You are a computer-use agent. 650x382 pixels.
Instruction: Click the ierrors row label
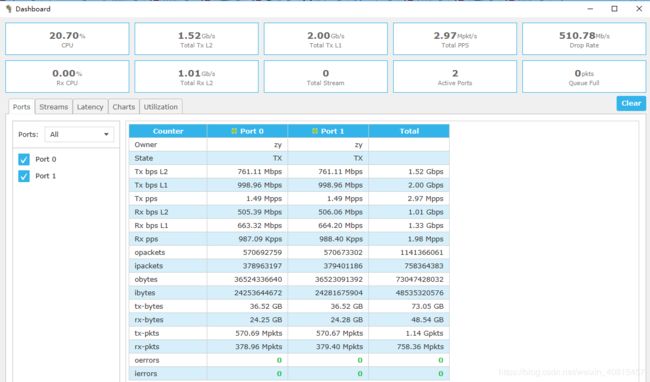coord(146,374)
